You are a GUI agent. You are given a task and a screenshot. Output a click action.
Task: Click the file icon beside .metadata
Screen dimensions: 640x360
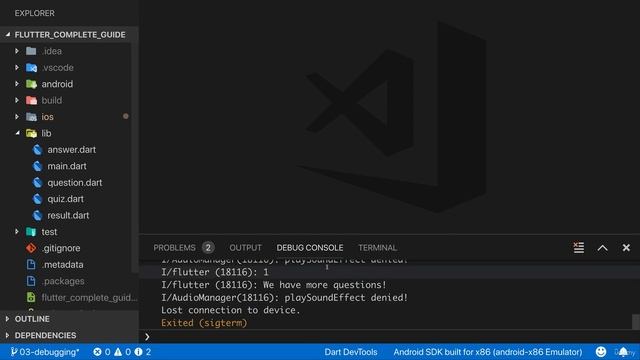(x=31, y=264)
